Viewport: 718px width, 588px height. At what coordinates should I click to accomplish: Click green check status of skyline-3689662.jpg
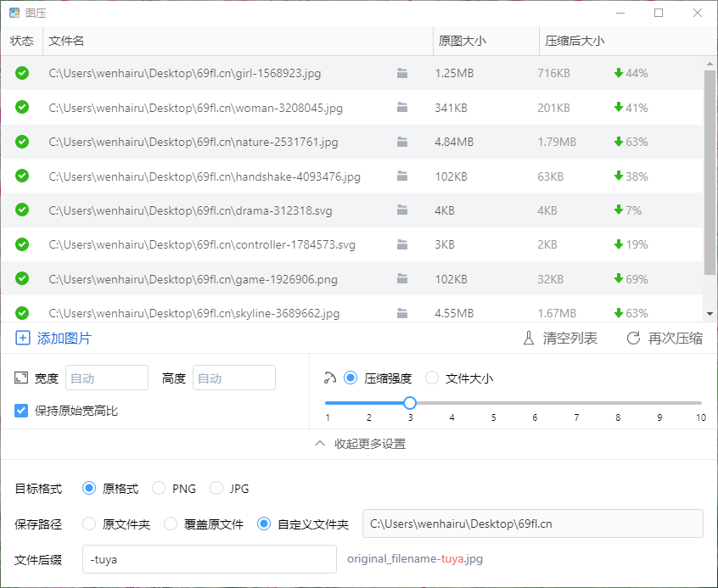point(22,313)
